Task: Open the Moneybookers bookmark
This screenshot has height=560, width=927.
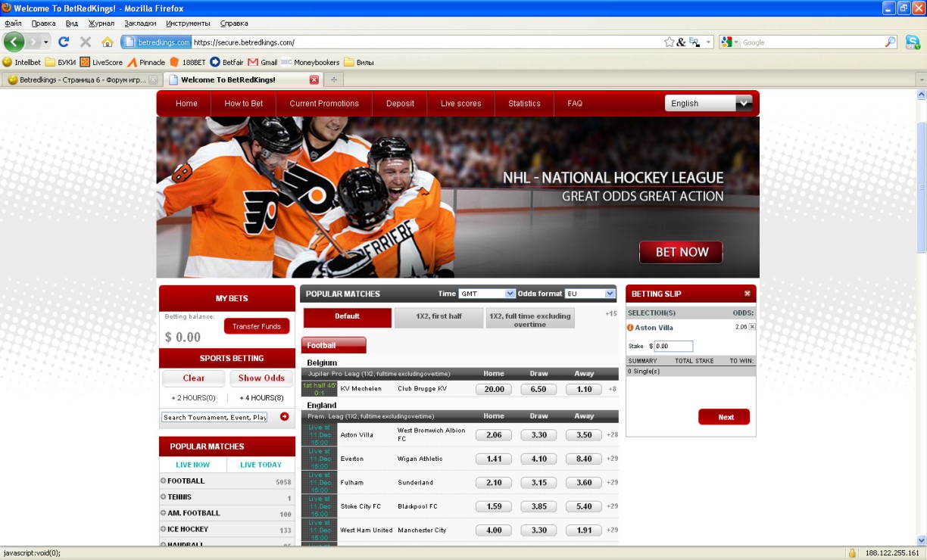Action: pos(310,62)
